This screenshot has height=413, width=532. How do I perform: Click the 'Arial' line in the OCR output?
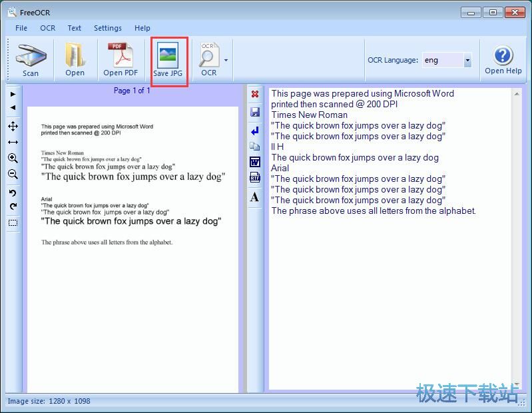point(280,168)
